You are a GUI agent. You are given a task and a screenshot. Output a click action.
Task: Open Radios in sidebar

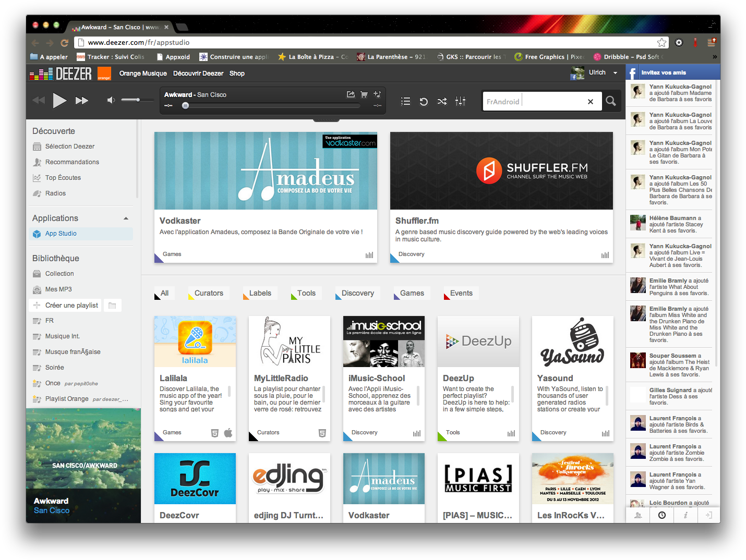[55, 193]
